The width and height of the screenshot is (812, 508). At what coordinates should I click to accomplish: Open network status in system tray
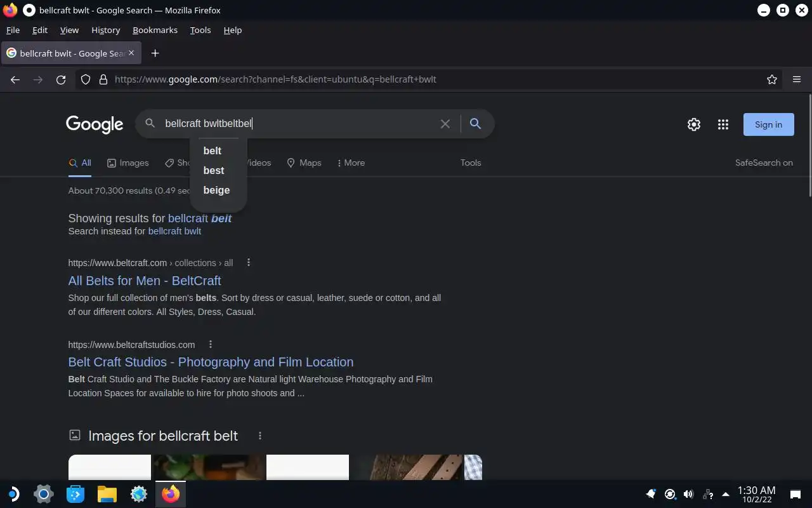(x=707, y=494)
